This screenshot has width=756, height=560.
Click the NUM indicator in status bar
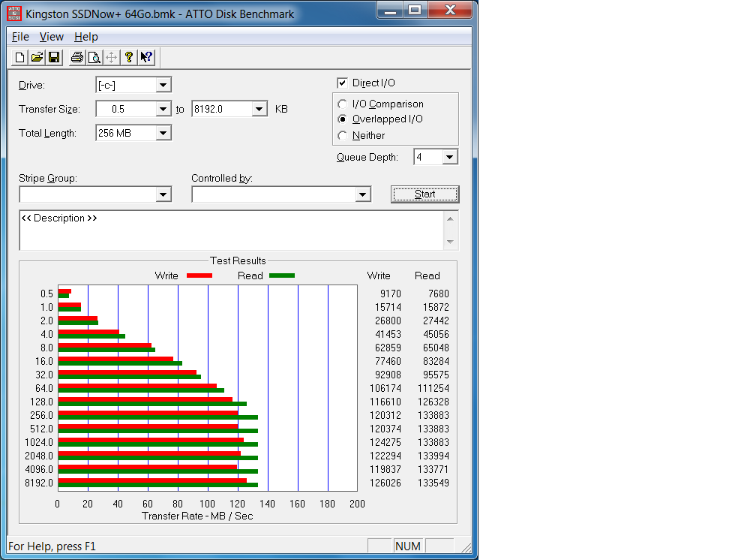click(408, 546)
